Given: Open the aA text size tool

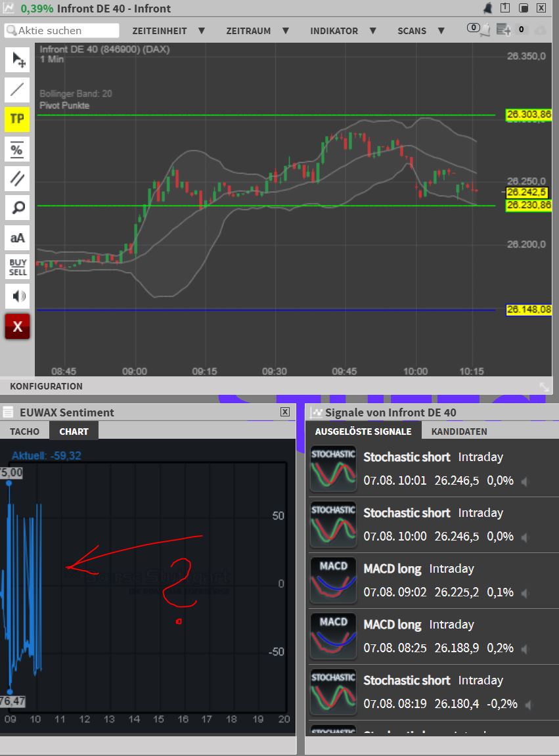Looking at the screenshot, I should 17,238.
